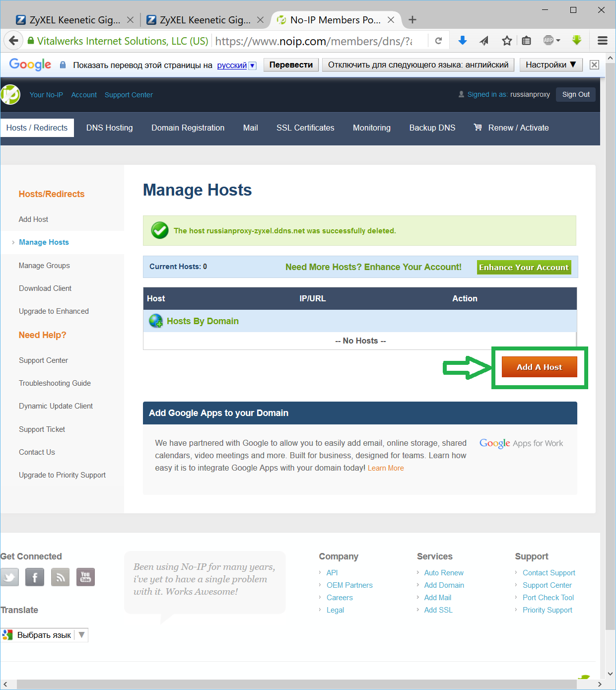The image size is (616, 690).
Task: Open the Port Check Tool link
Action: 548,598
